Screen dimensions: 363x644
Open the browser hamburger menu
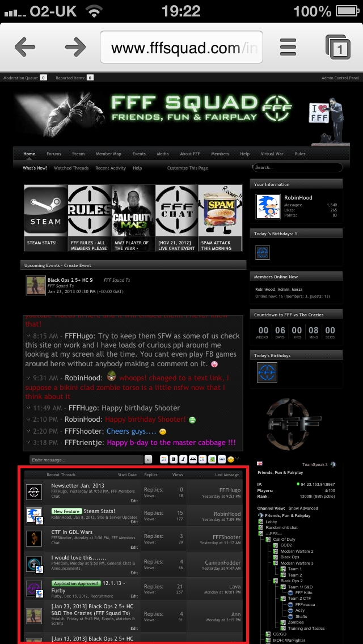tap(288, 48)
